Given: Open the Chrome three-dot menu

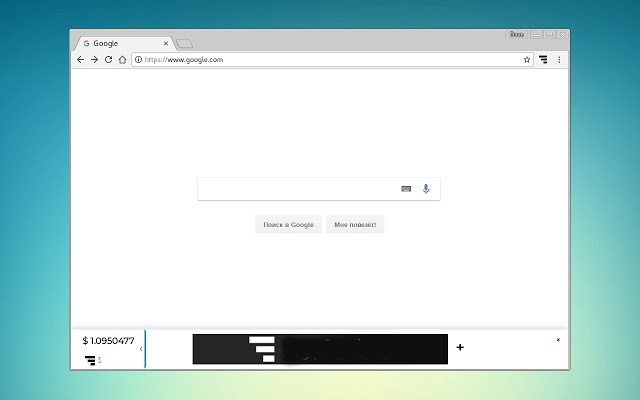Looking at the screenshot, I should coord(559,60).
